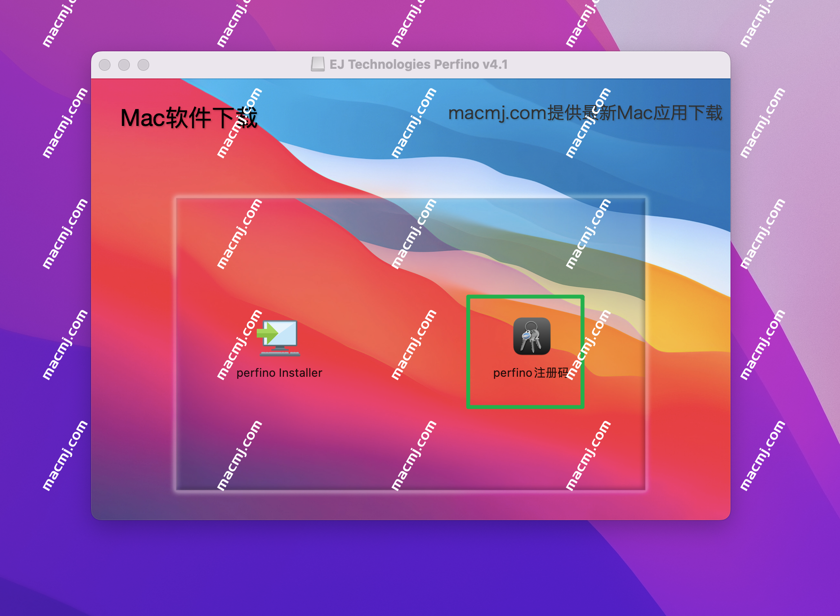The width and height of the screenshot is (840, 616).
Task: Click the 'EJ Technologies Perfino v4.1' window title
Action: point(419,64)
